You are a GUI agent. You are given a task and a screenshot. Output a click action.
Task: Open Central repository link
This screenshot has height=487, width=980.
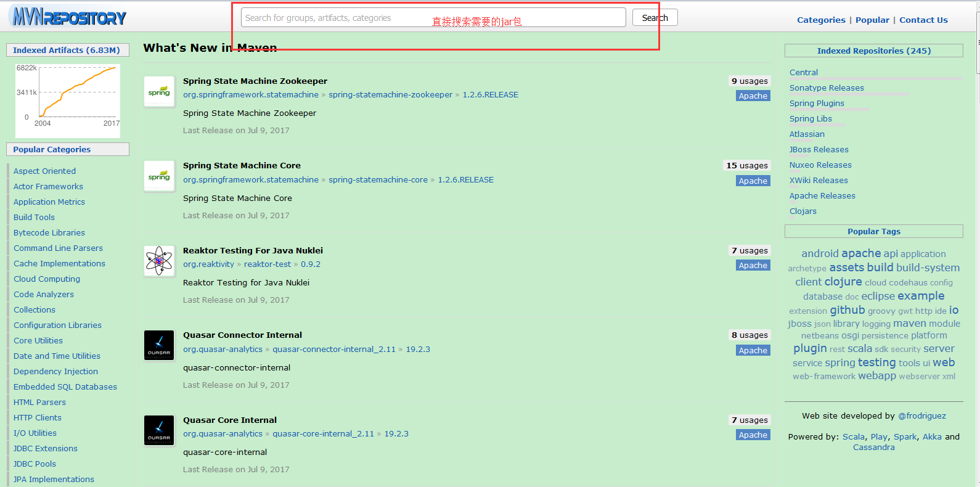[804, 72]
